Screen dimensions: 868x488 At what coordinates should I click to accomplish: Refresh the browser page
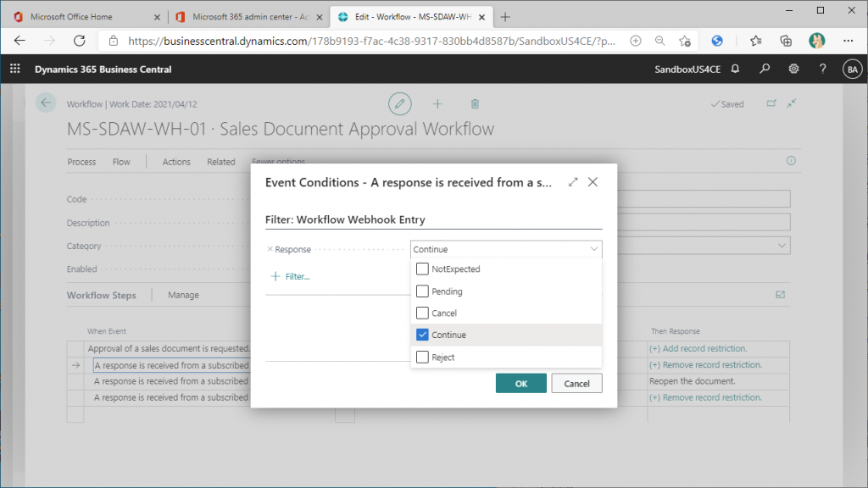coord(80,41)
